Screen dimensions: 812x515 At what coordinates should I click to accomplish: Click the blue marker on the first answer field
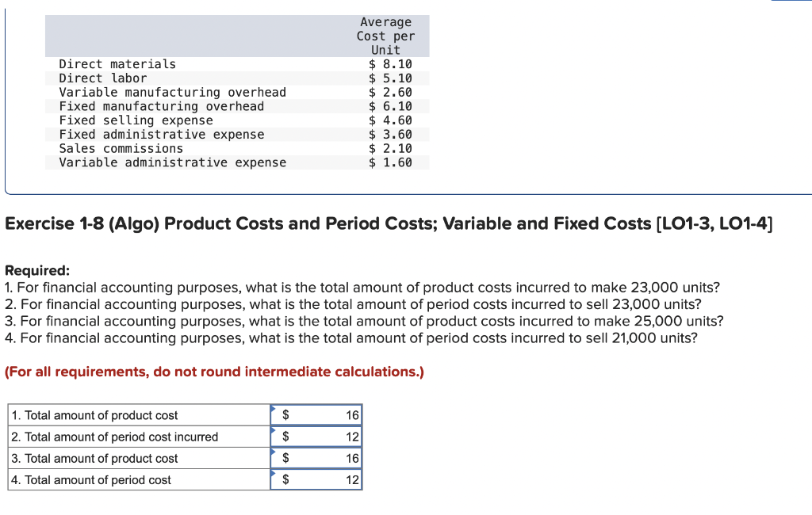275,409
